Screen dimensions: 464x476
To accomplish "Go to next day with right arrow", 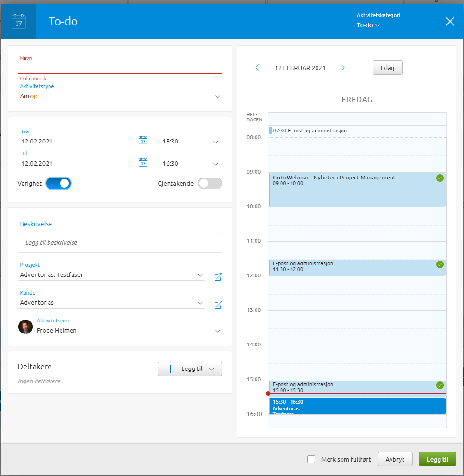I will 343,68.
